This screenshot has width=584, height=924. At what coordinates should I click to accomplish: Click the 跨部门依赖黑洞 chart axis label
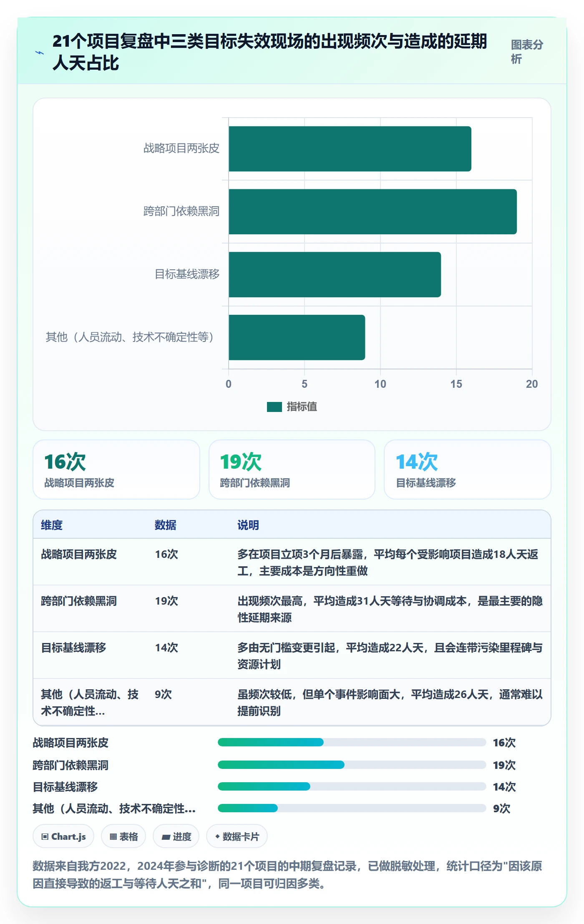[x=181, y=211]
